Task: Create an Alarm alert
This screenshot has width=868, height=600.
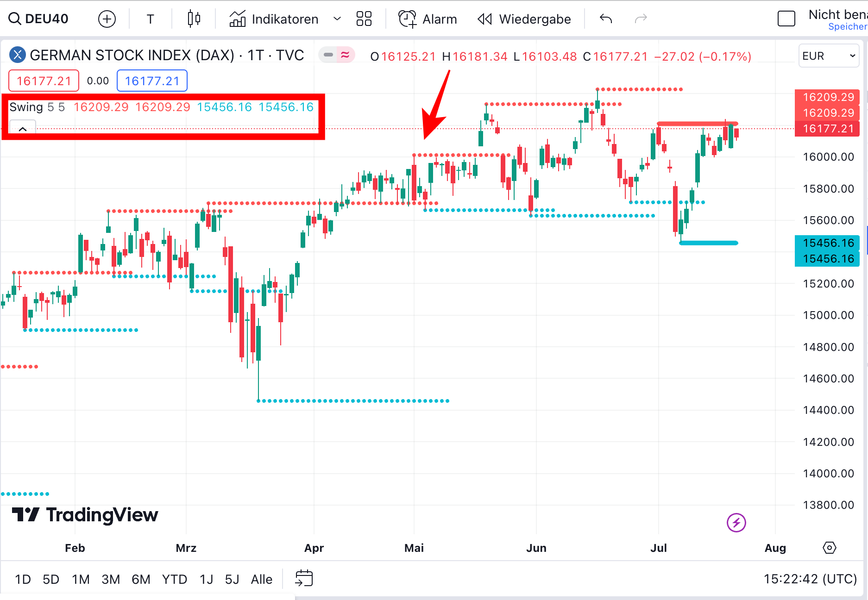Action: (428, 19)
